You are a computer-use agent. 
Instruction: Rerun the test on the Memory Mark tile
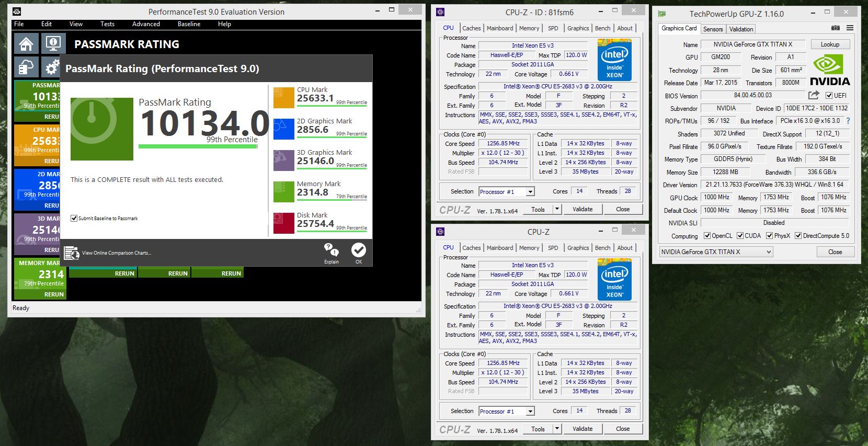54,294
